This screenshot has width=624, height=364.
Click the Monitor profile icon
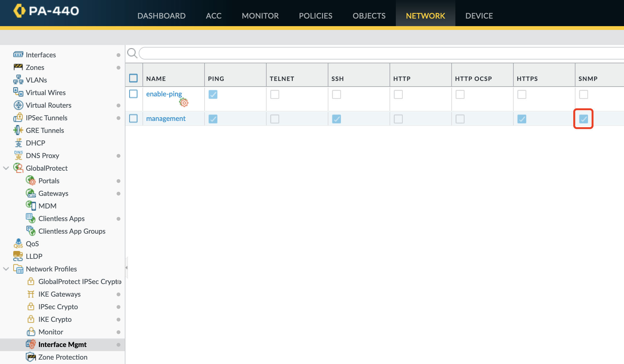(x=31, y=332)
